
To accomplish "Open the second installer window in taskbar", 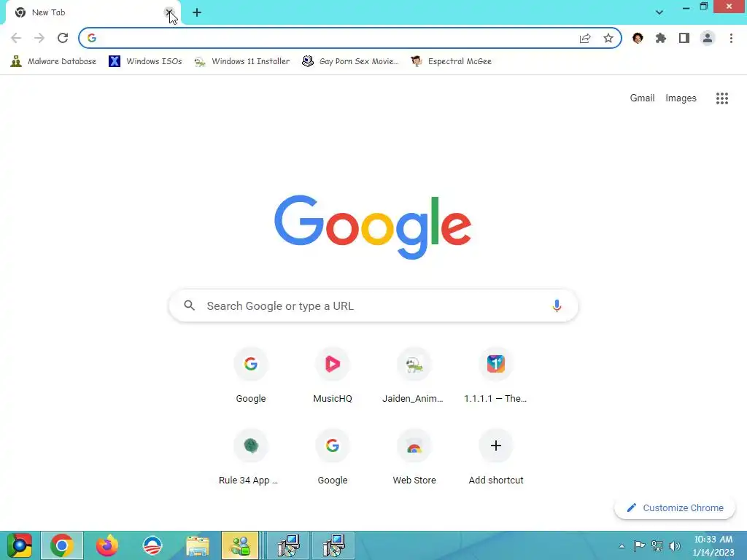I will (x=333, y=545).
